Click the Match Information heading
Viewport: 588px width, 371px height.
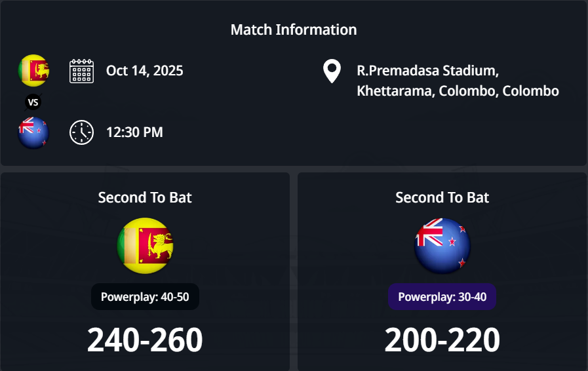(294, 29)
